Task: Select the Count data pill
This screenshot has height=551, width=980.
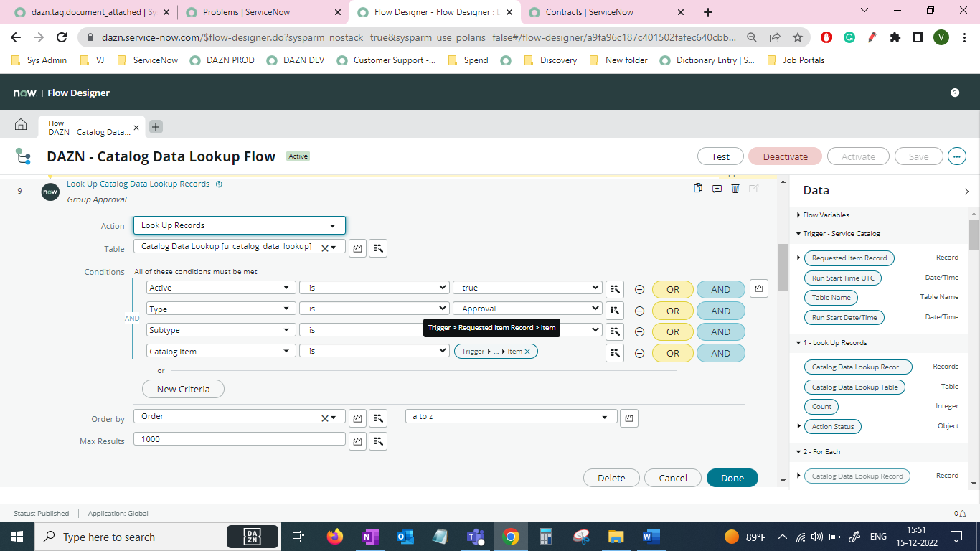Action: click(x=821, y=406)
